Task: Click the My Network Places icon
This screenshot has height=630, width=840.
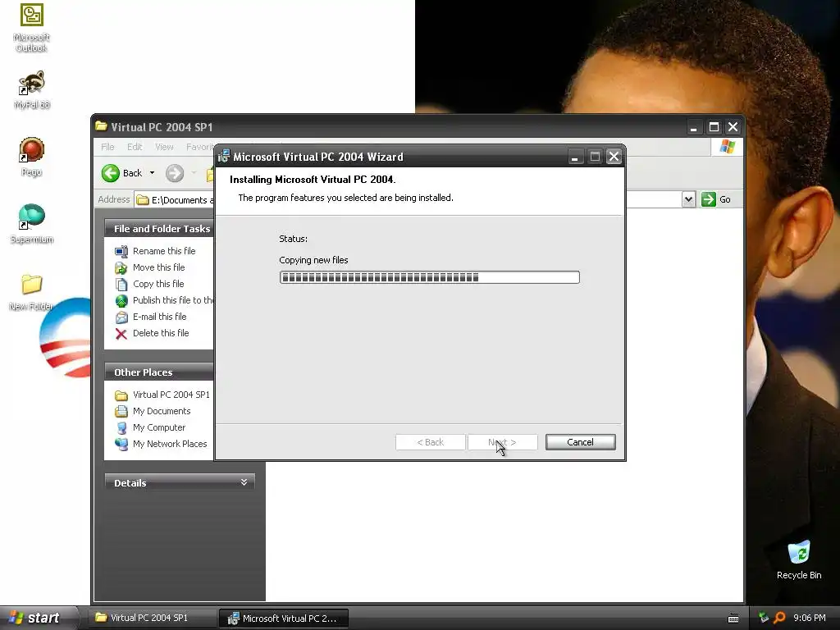Action: pyautogui.click(x=121, y=444)
